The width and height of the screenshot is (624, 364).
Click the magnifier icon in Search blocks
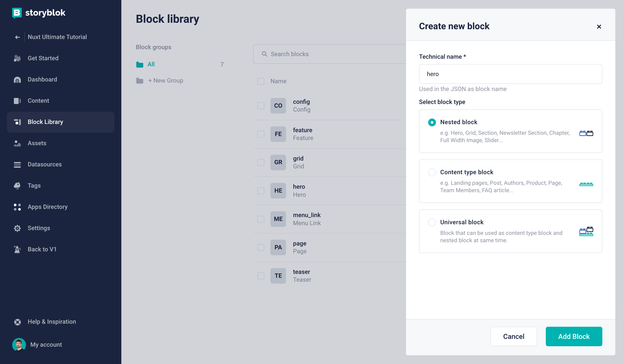(265, 54)
